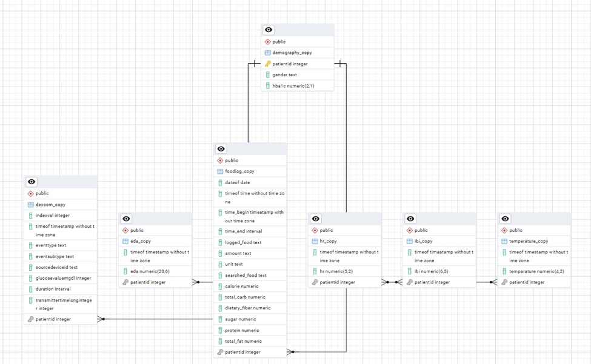Toggle eye icon on eda_copy table

tap(126, 219)
